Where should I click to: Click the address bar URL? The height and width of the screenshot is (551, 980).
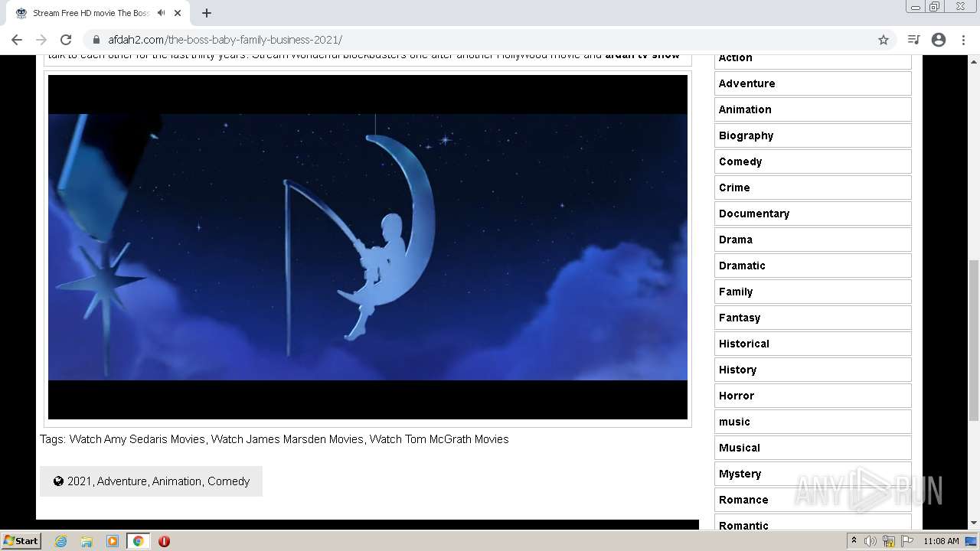[225, 40]
